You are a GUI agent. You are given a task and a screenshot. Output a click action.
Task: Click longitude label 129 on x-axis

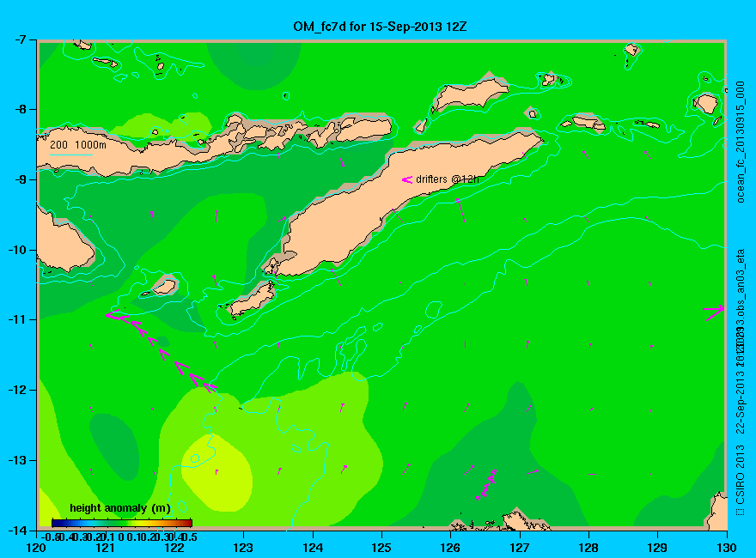point(658,548)
